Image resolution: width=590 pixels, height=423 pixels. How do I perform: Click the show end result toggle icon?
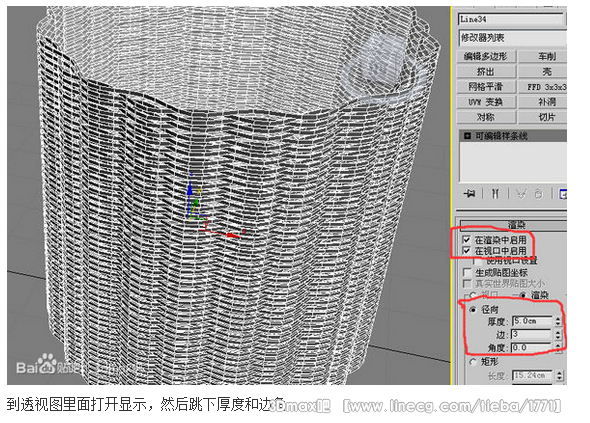tap(495, 193)
